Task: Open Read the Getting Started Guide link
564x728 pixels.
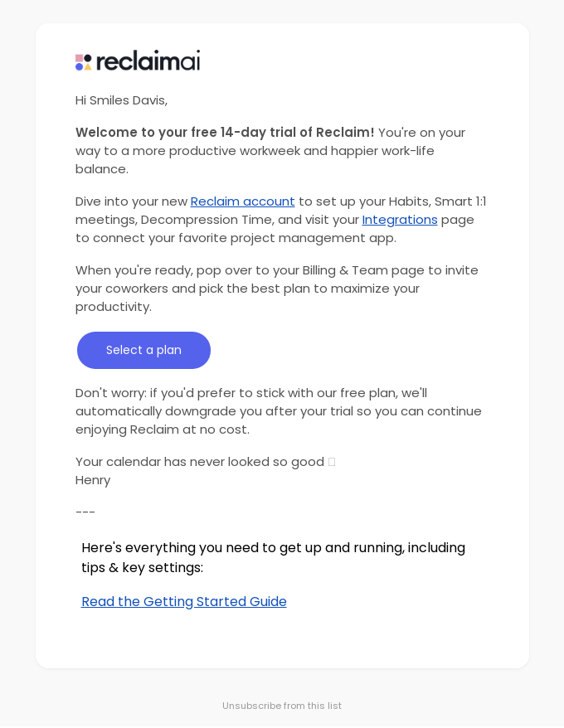Action: pyautogui.click(x=184, y=602)
